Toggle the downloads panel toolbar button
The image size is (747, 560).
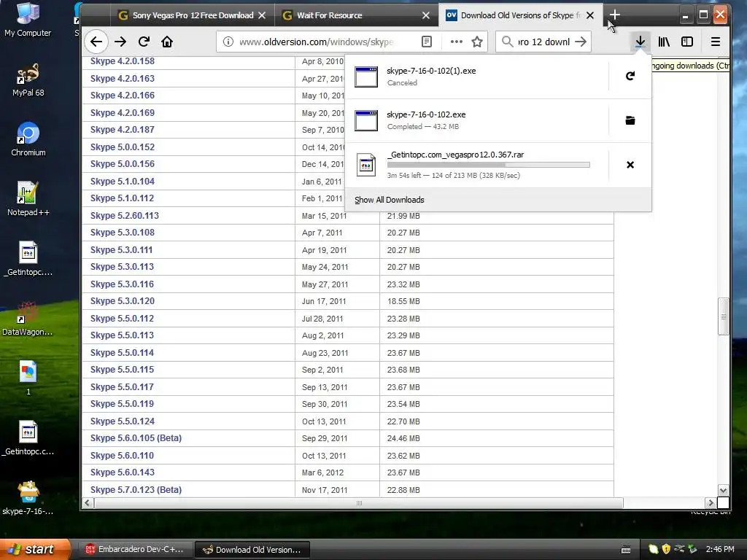point(640,42)
